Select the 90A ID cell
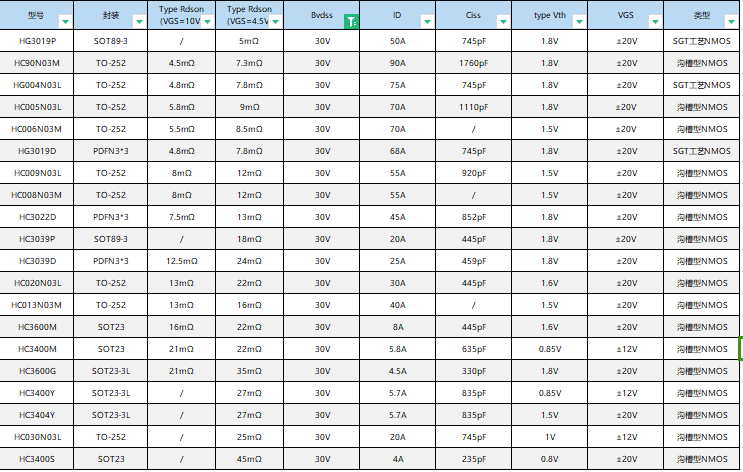The image size is (743, 472). 397,63
